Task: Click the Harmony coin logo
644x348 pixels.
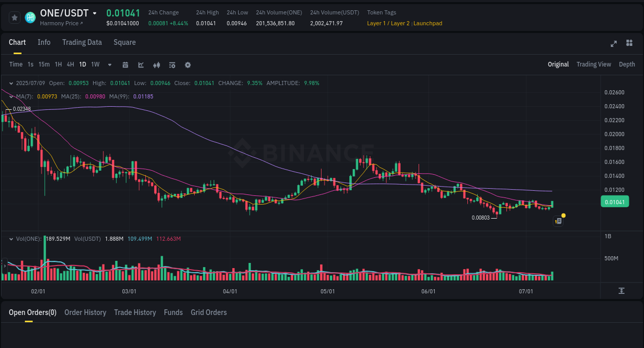Action: coord(30,18)
